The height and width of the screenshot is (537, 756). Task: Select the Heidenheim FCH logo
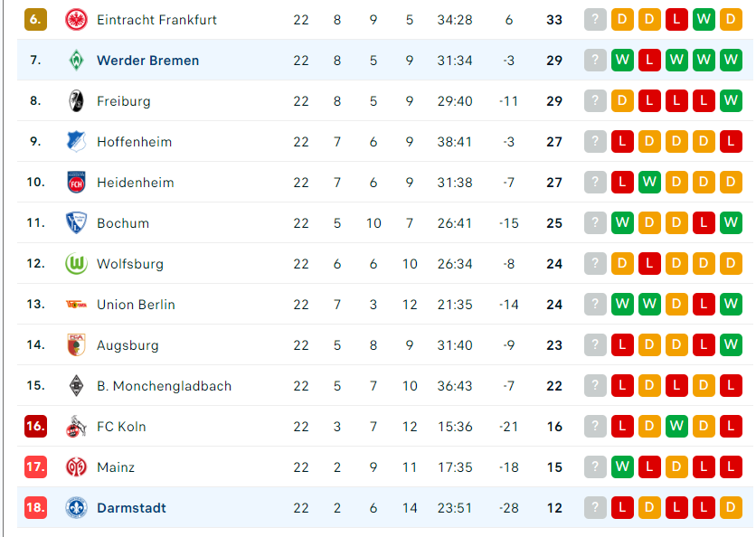click(76, 183)
